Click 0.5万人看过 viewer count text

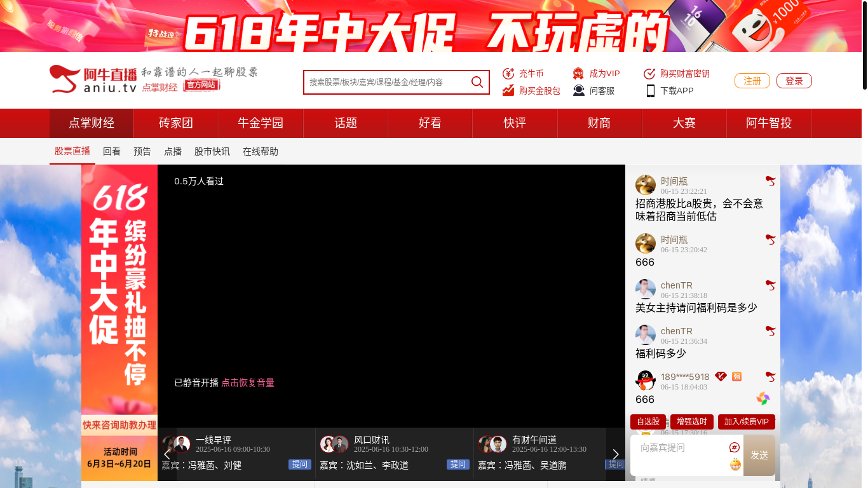[199, 181]
